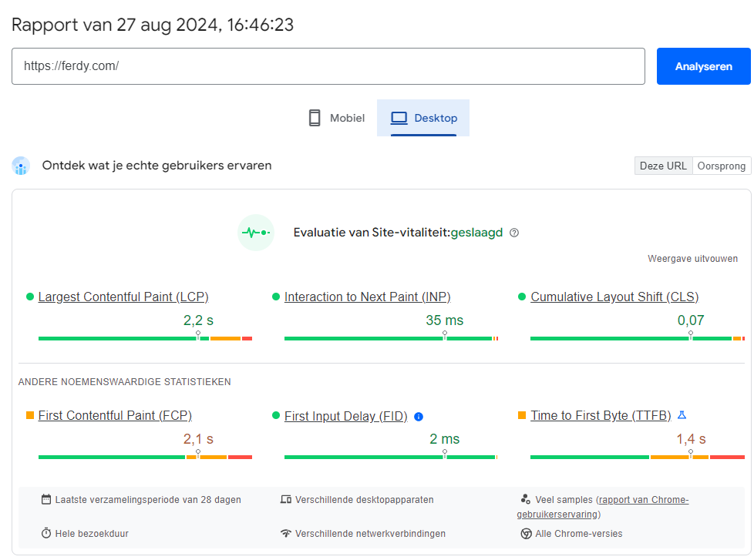Click the help icon beside 'geslaagd'
The width and height of the screenshot is (754, 560).
point(514,233)
